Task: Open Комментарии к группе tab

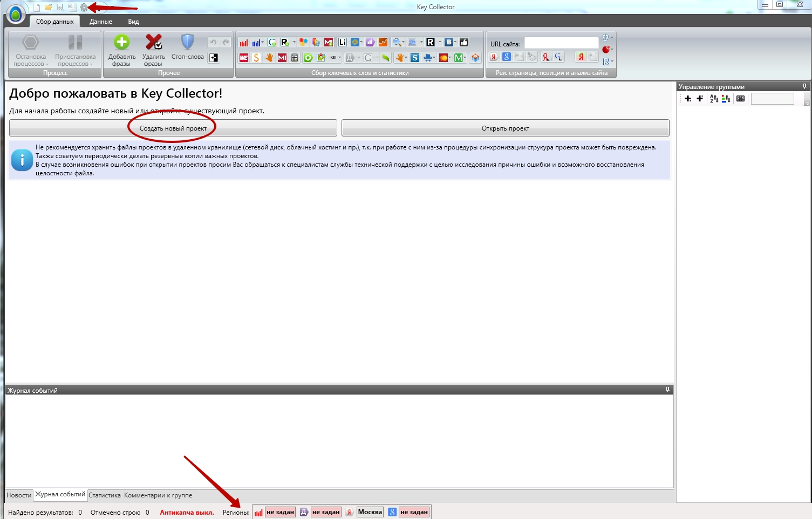Action: pos(158,495)
